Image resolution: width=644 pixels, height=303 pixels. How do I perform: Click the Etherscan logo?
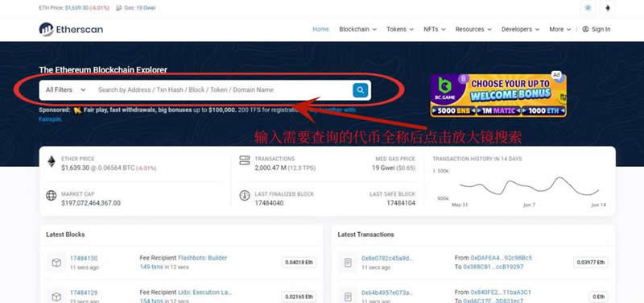point(71,29)
